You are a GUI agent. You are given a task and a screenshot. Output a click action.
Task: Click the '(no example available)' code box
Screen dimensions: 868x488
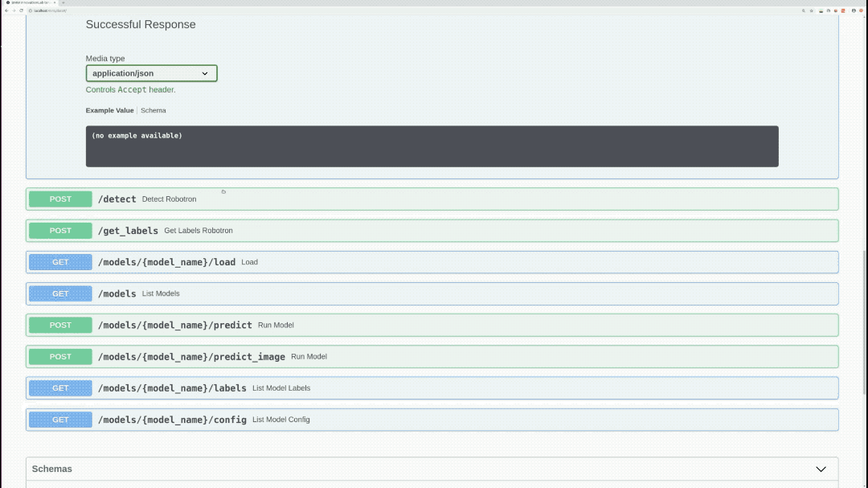[x=432, y=146]
